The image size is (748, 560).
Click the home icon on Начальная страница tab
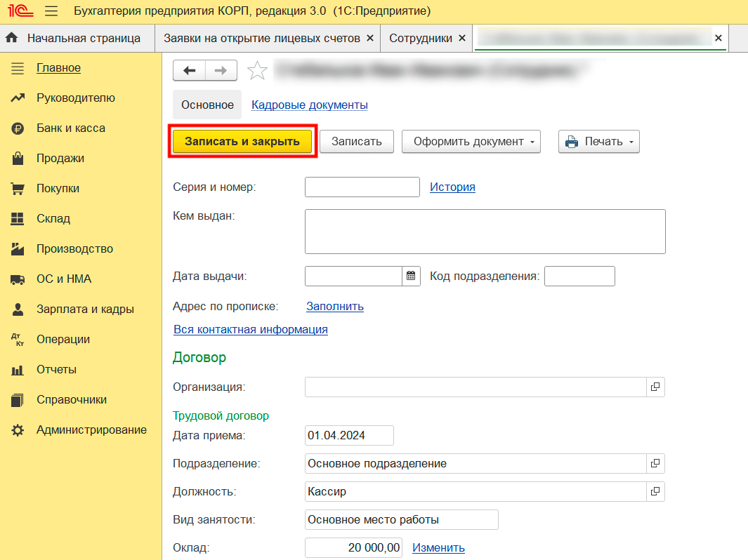pos(11,38)
